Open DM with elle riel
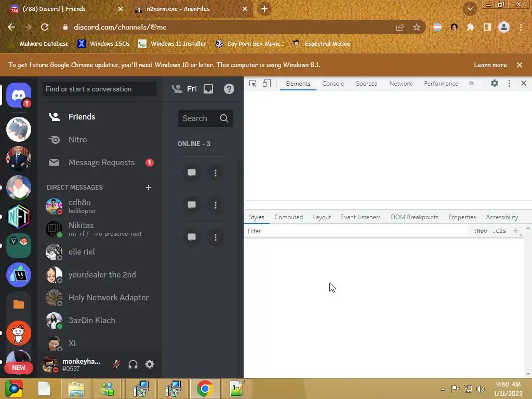 [x=100, y=252]
